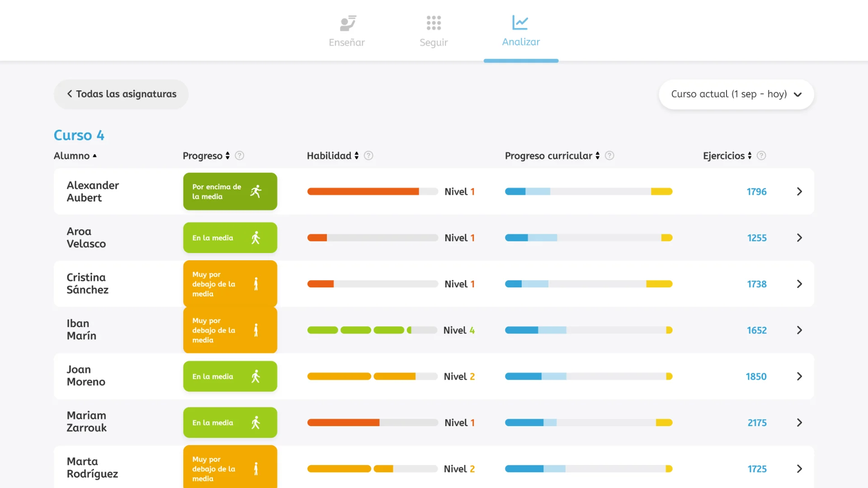Click the back arrow before Todas las asignaturas
The image size is (868, 488).
70,94
